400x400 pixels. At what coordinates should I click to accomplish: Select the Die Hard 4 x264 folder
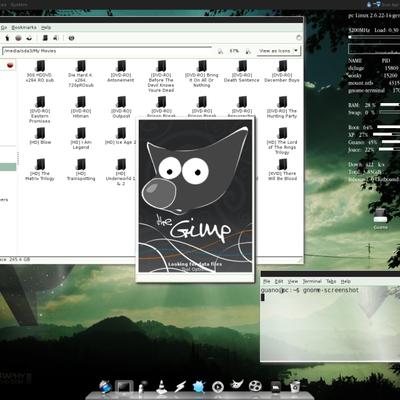(81, 73)
